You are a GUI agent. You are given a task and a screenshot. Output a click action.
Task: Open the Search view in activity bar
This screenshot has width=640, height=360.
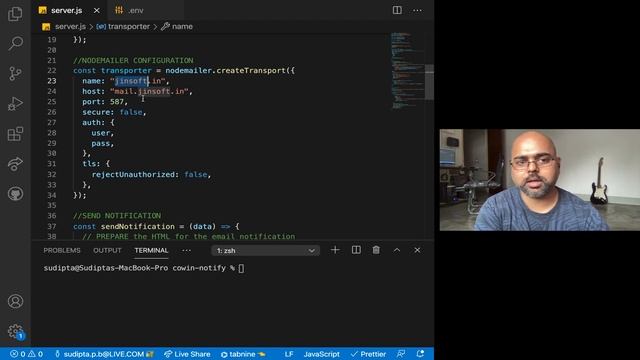click(x=15, y=43)
